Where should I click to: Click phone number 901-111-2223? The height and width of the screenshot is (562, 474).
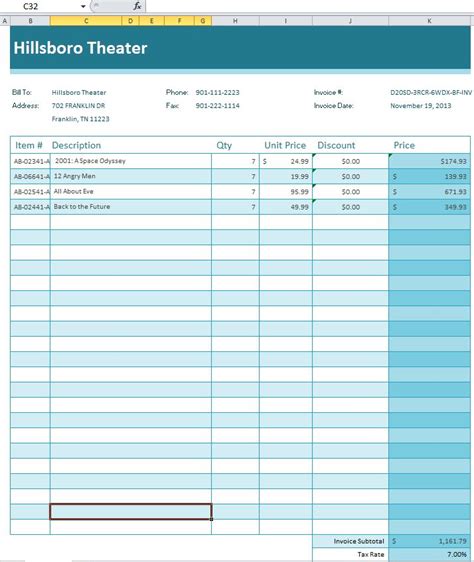tap(218, 92)
